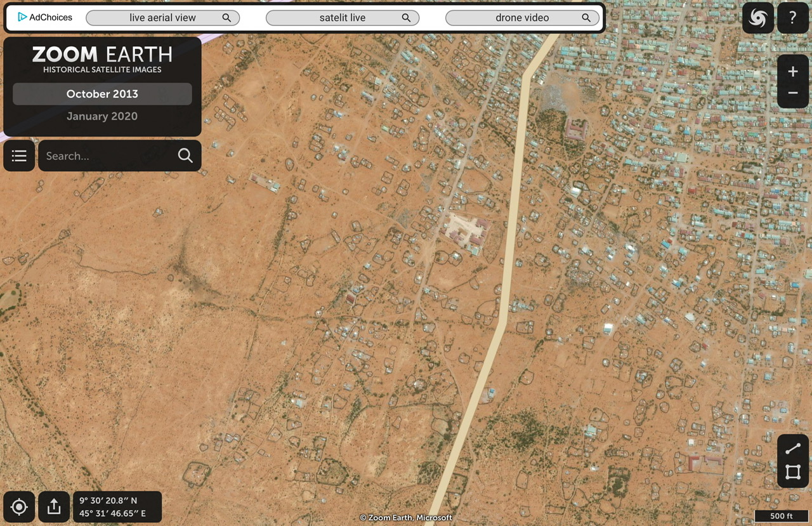Click the 'satelit live' ad link
Screen dimensions: 812x526
tap(343, 18)
